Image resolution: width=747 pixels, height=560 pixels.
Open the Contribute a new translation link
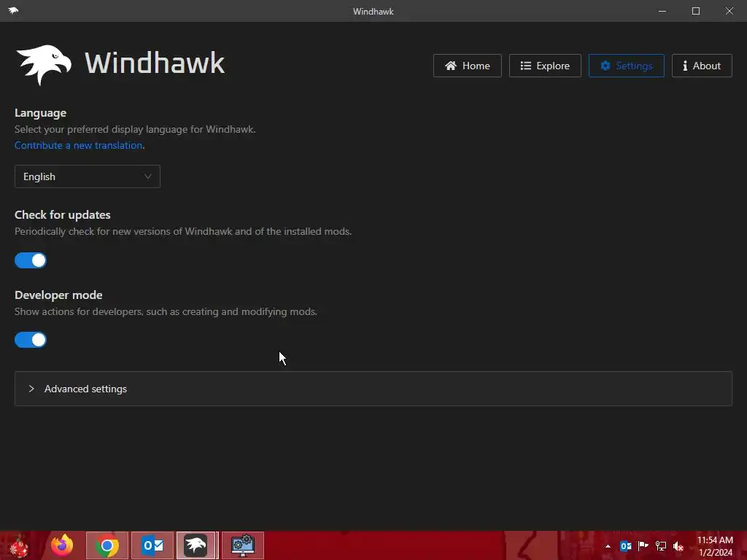point(79,145)
